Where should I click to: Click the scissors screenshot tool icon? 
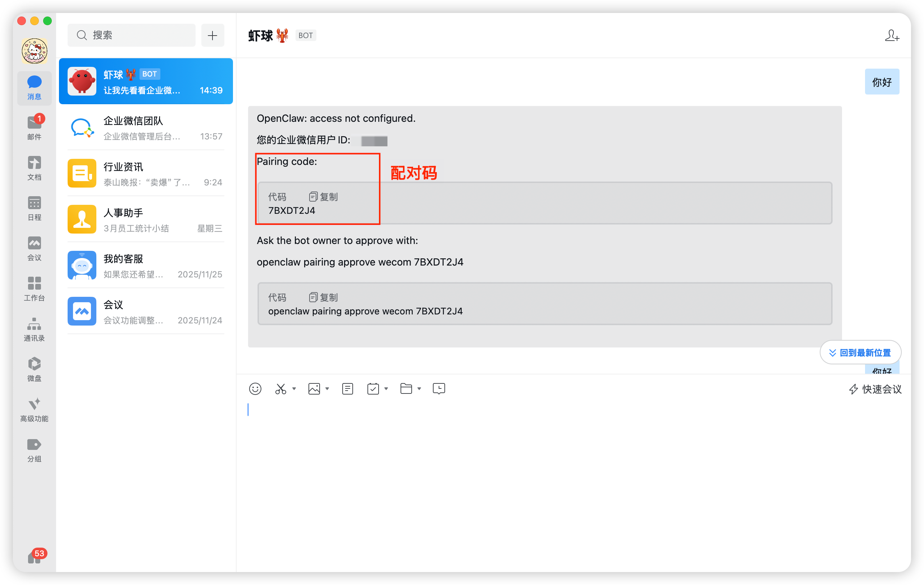[x=280, y=388]
